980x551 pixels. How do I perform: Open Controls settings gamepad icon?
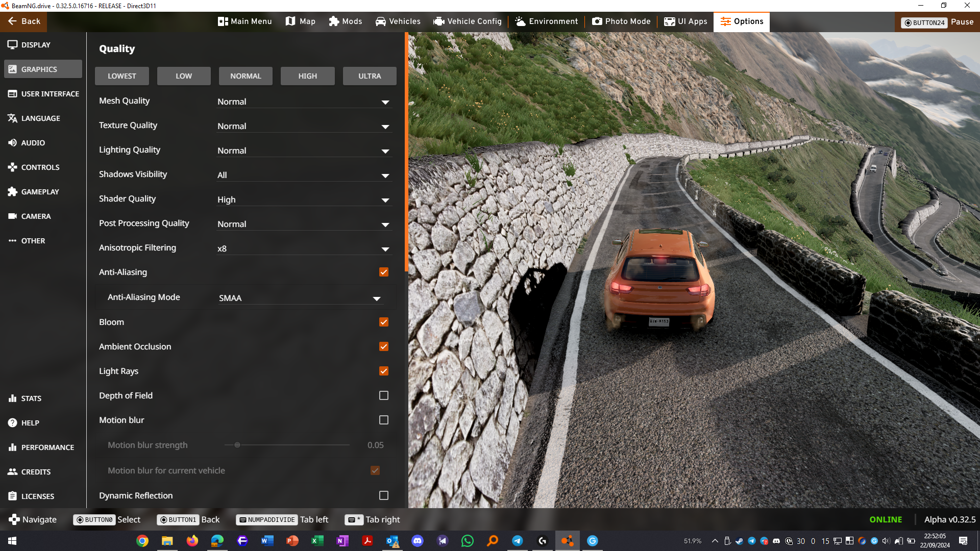[13, 167]
